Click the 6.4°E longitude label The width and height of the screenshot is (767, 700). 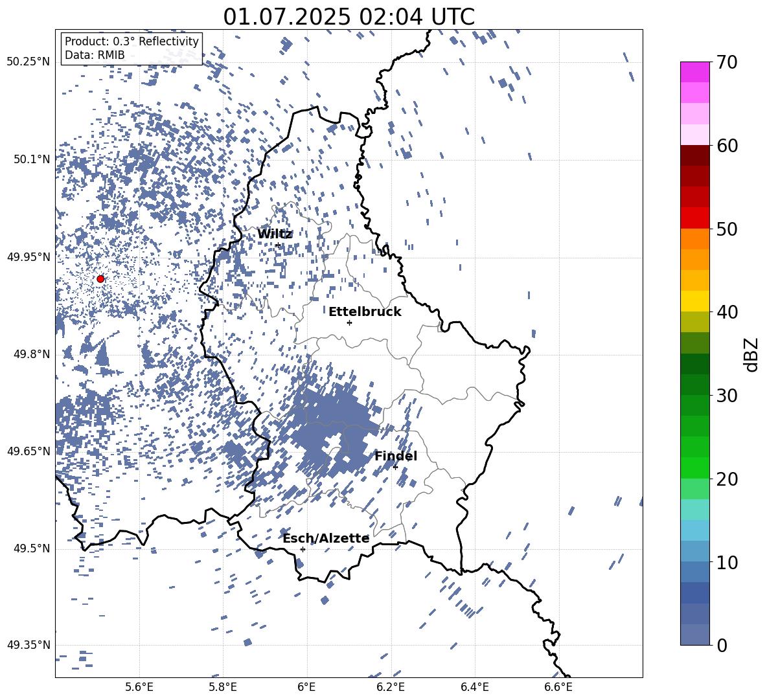pos(474,687)
